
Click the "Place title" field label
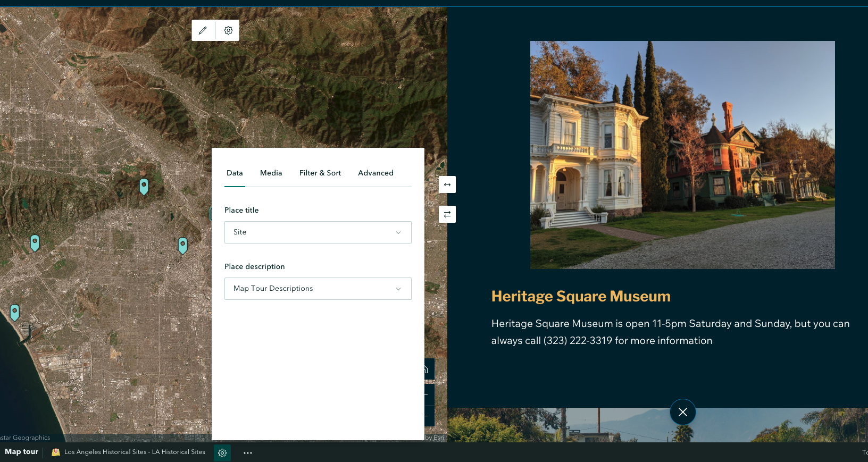pos(241,210)
